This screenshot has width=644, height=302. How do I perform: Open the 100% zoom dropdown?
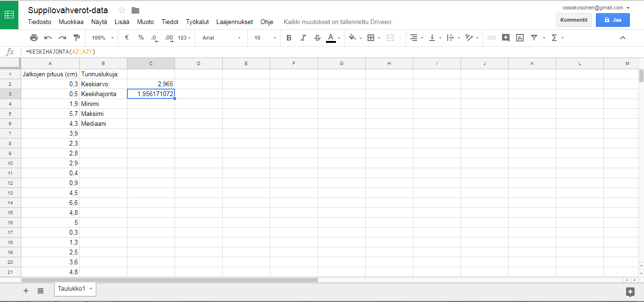coord(103,38)
